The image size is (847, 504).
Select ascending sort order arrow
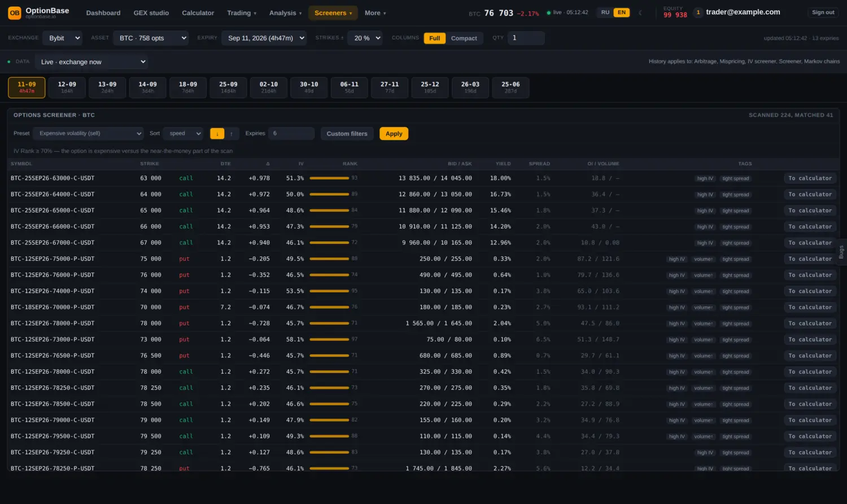coord(232,134)
